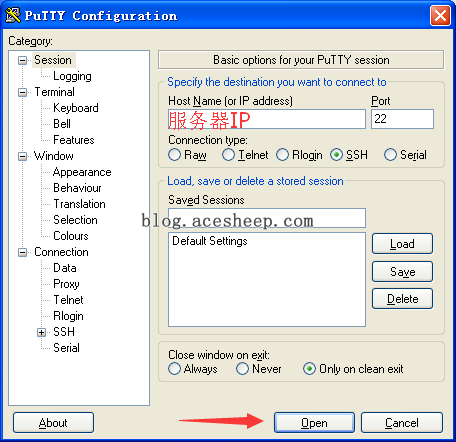Open the Translation settings category

tap(79, 204)
